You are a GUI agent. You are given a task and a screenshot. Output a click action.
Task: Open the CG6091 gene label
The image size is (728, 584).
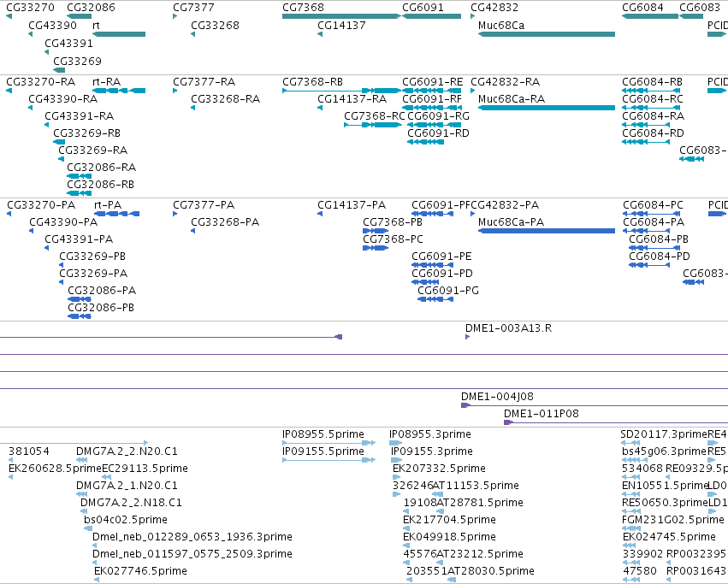(x=423, y=8)
